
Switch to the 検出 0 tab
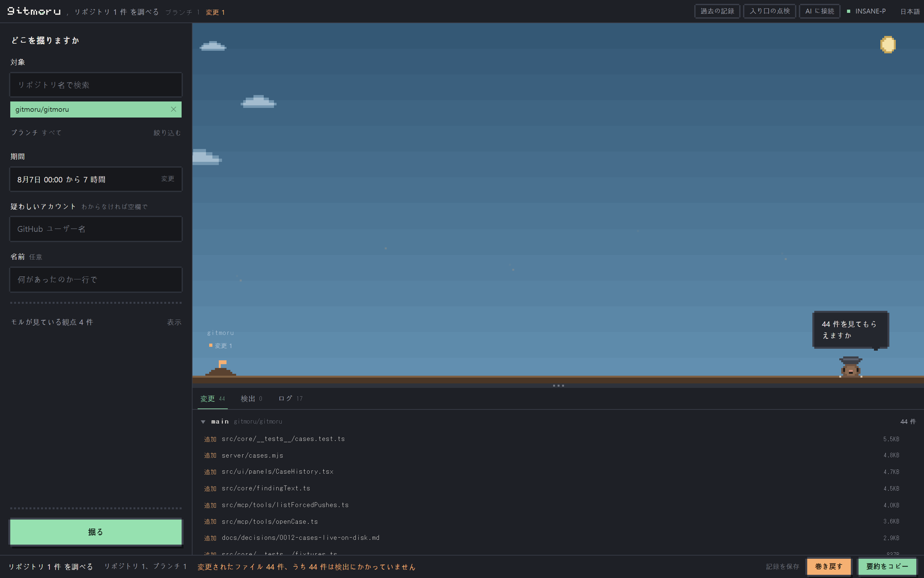(251, 399)
